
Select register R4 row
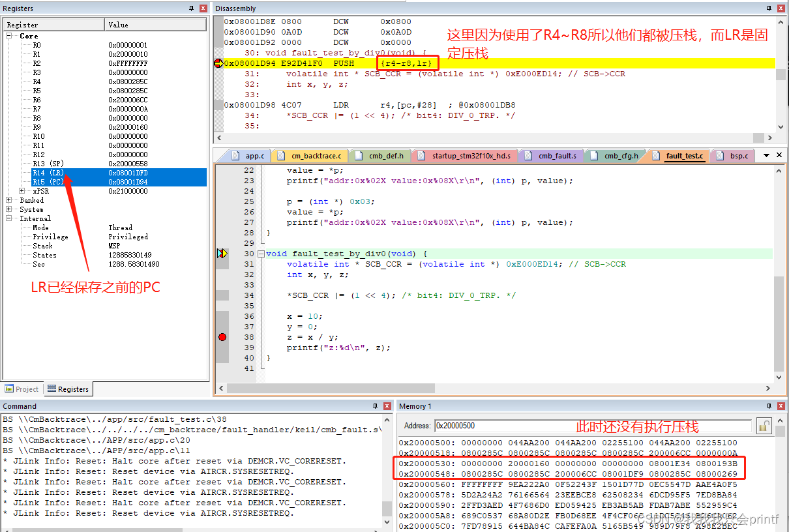[104, 81]
